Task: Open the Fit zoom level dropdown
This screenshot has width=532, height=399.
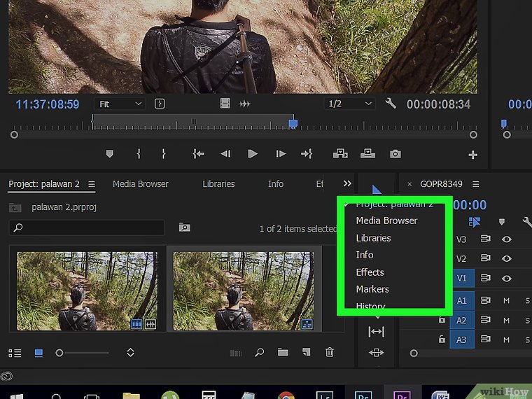Action: (120, 104)
